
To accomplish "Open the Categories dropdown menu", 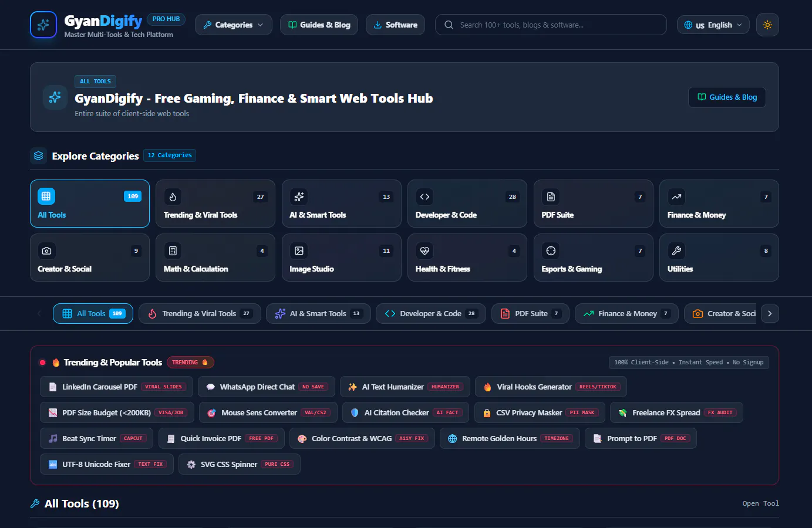I will pyautogui.click(x=234, y=25).
